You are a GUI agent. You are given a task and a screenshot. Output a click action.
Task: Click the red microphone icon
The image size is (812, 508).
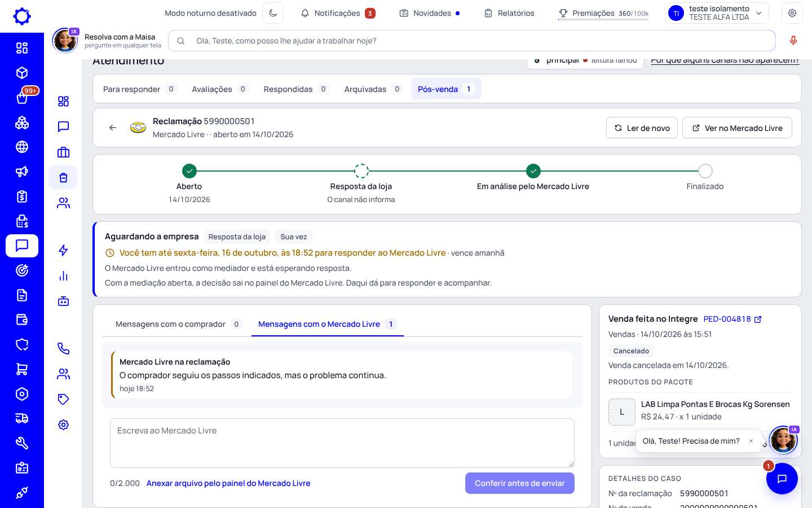793,41
